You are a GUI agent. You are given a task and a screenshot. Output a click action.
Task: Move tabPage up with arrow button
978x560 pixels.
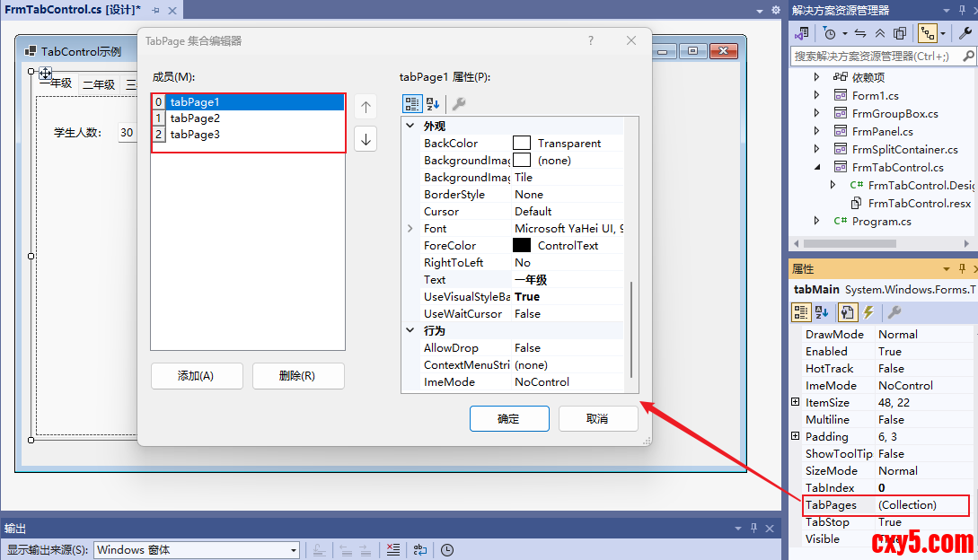coord(366,108)
